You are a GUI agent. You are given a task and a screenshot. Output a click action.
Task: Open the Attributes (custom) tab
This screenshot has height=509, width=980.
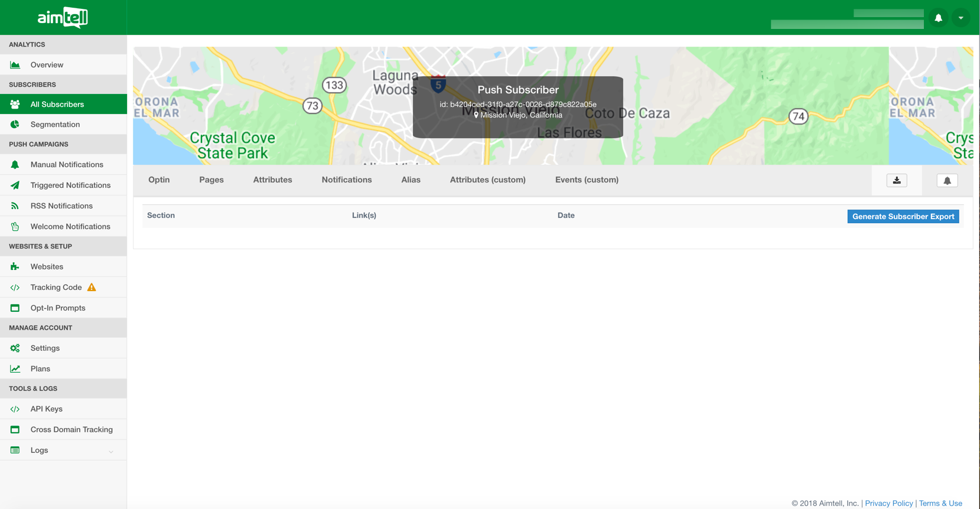(x=487, y=180)
